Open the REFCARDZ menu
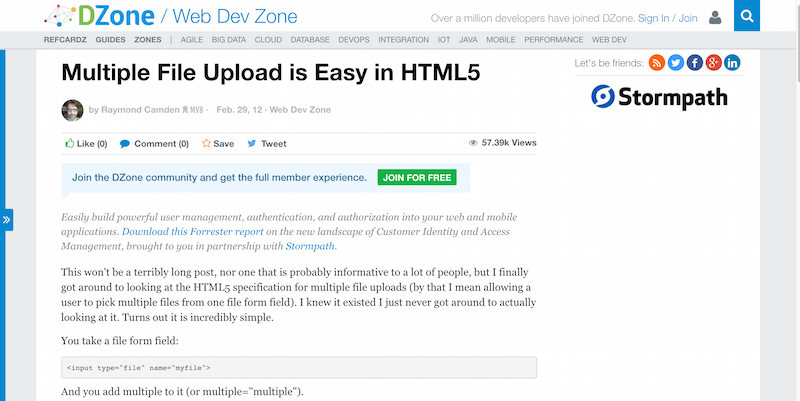This screenshot has width=800, height=401. pyautogui.click(x=65, y=39)
